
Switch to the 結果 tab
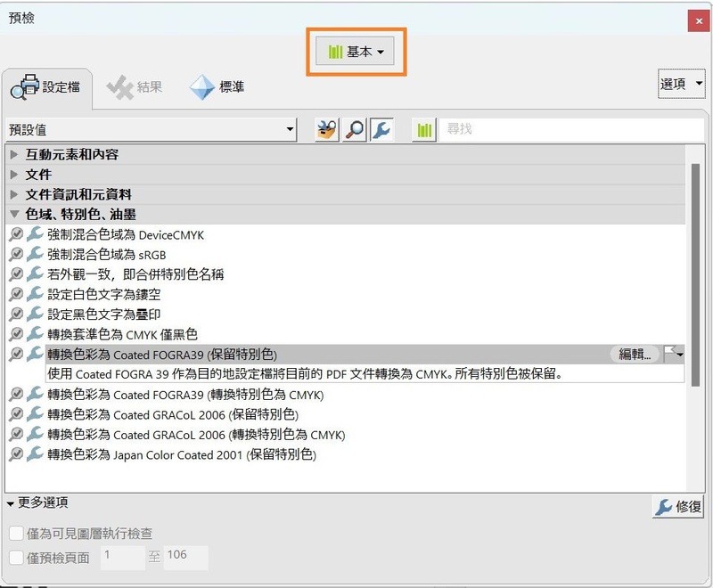tap(135, 86)
